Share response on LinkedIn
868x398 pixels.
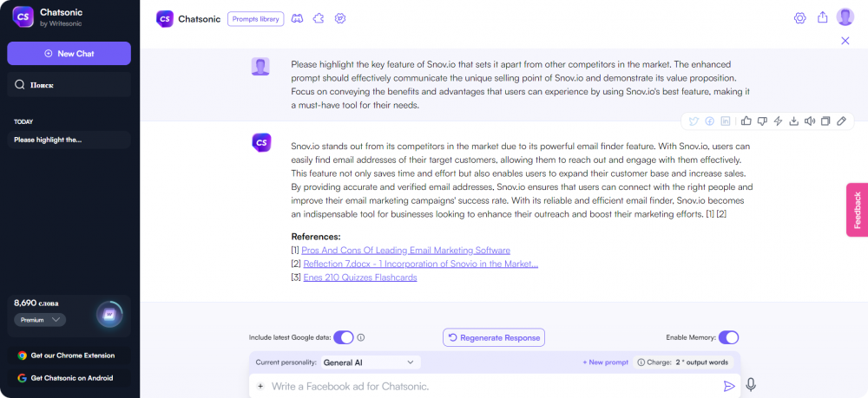pyautogui.click(x=725, y=121)
